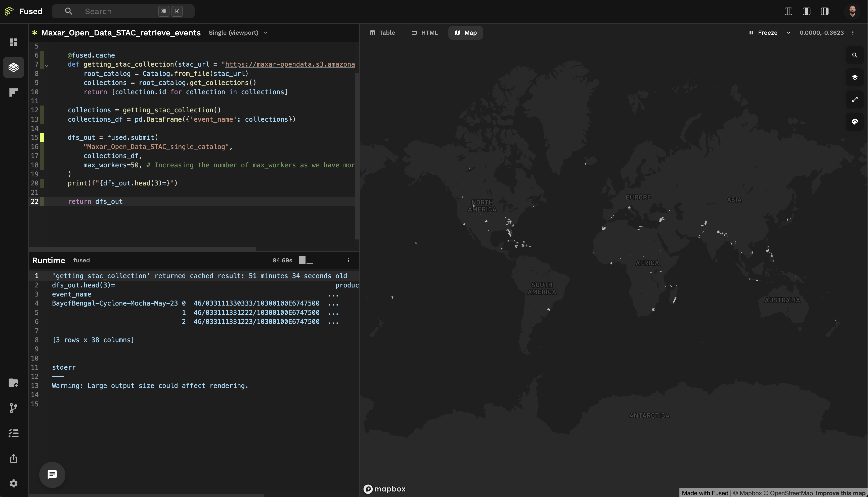Click the map fullscreen expand arrows
Image resolution: width=868 pixels, height=497 pixels.
coord(854,99)
